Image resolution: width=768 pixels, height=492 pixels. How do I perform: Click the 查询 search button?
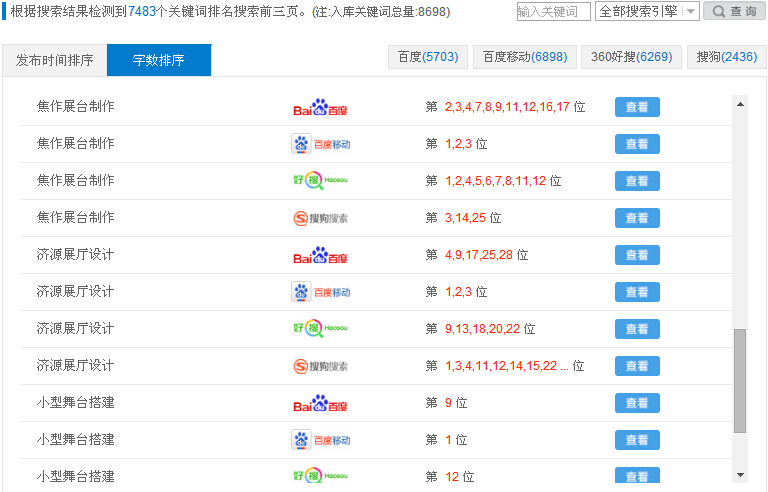(734, 11)
